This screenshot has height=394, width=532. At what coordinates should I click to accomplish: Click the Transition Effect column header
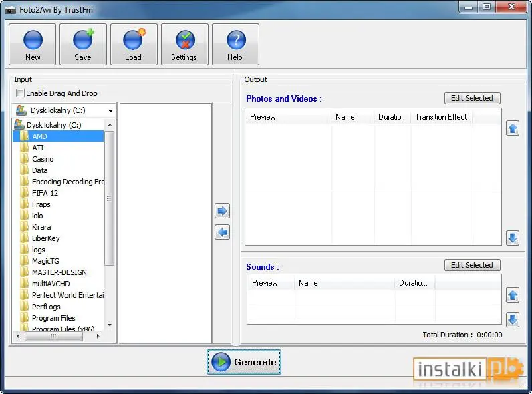(441, 117)
